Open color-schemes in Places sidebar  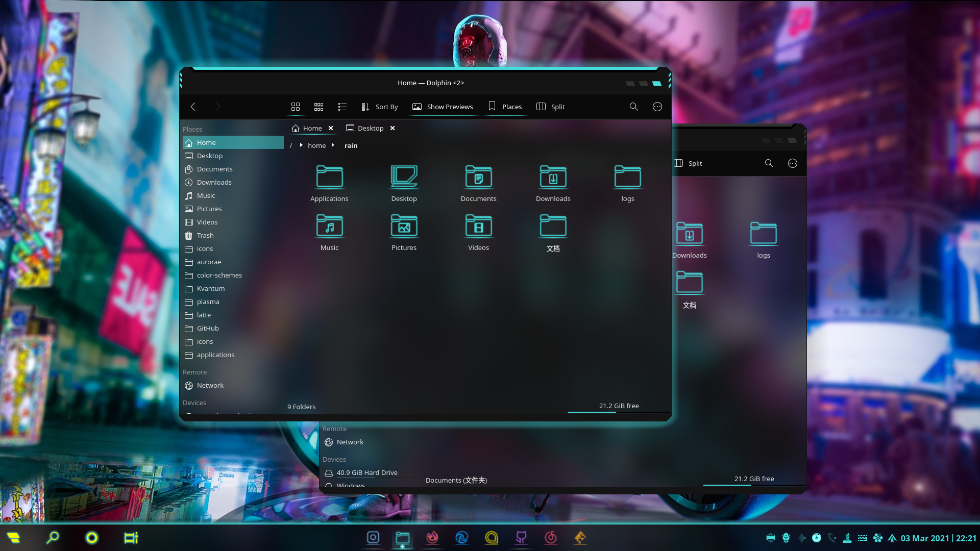[233, 275]
